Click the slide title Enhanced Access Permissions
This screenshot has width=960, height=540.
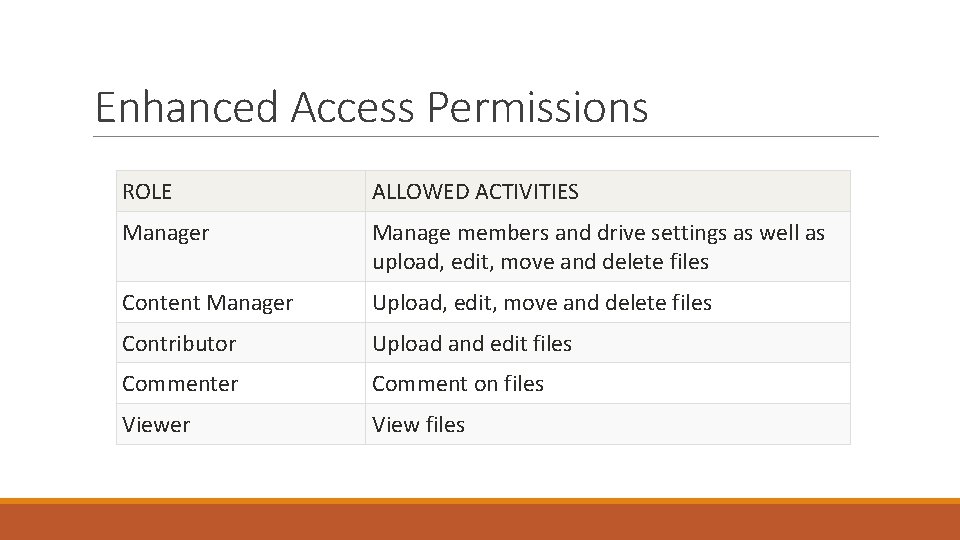click(371, 107)
